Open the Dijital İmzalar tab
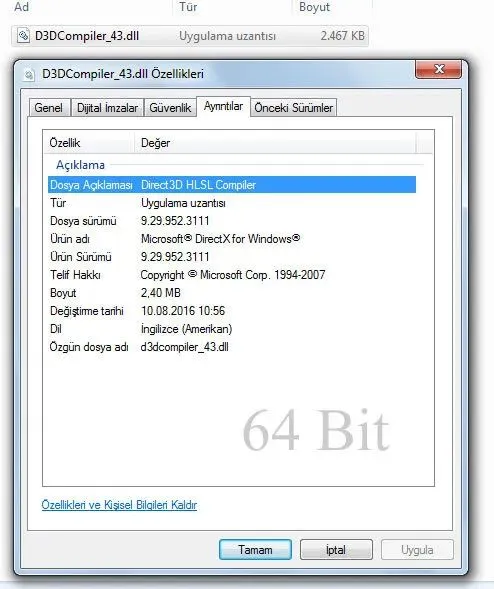The width and height of the screenshot is (494, 589). pyautogui.click(x=107, y=108)
